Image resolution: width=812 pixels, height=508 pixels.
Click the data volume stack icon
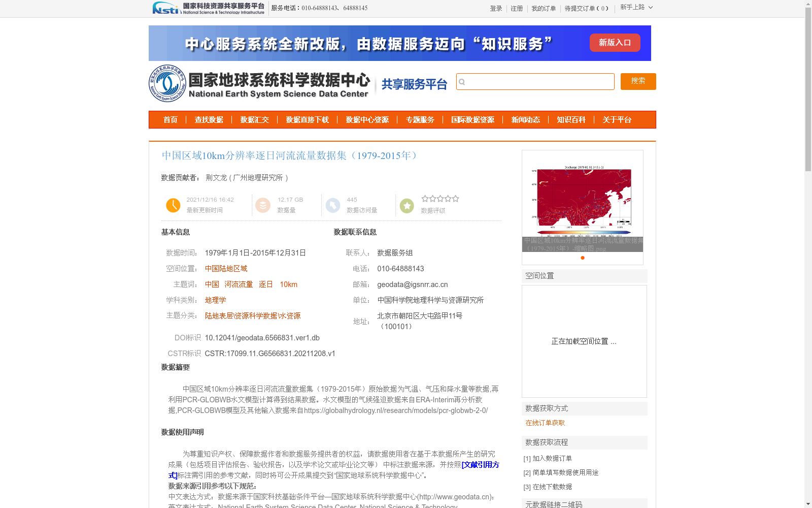[x=263, y=205]
